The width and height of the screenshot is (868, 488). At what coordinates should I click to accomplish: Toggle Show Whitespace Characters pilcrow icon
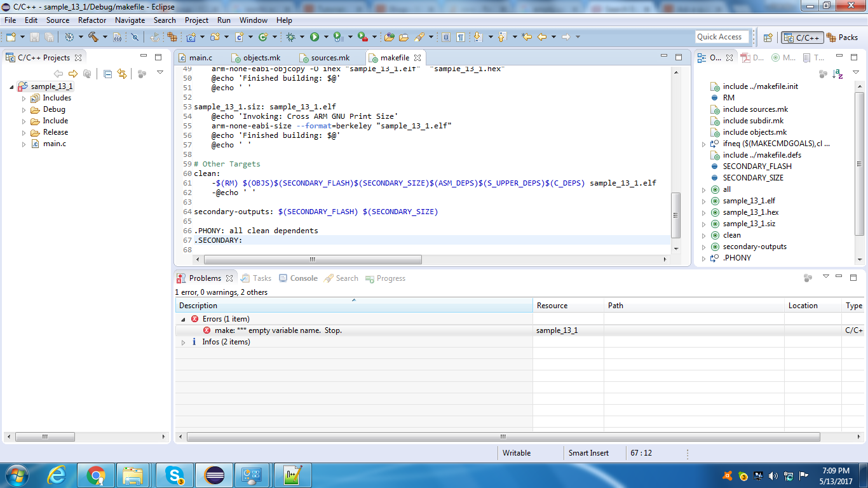tap(460, 37)
